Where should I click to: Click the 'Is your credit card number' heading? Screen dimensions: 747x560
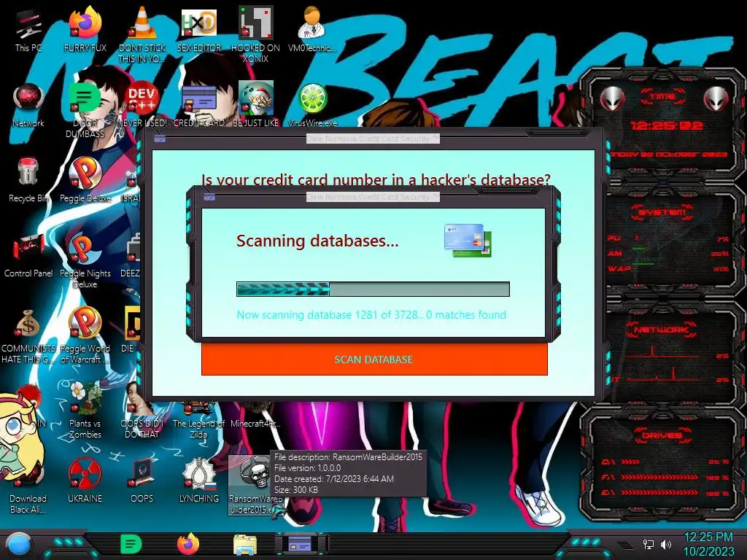pyautogui.click(x=376, y=180)
